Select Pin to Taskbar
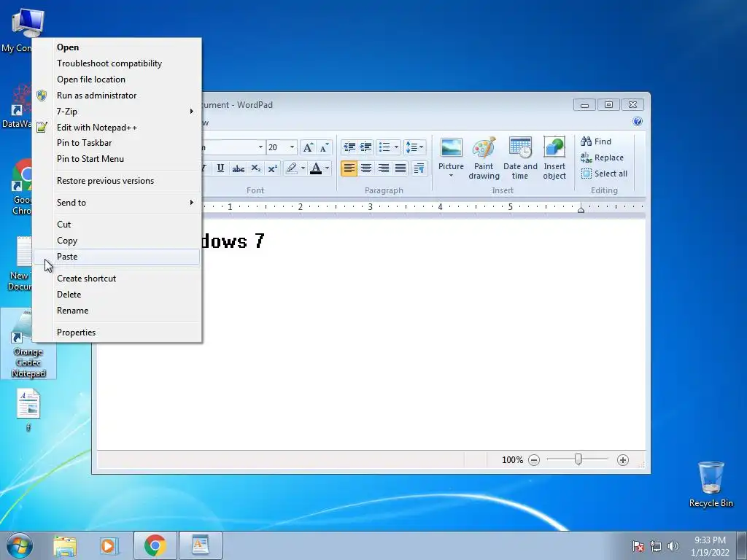Image resolution: width=747 pixels, height=560 pixels. pos(117,143)
